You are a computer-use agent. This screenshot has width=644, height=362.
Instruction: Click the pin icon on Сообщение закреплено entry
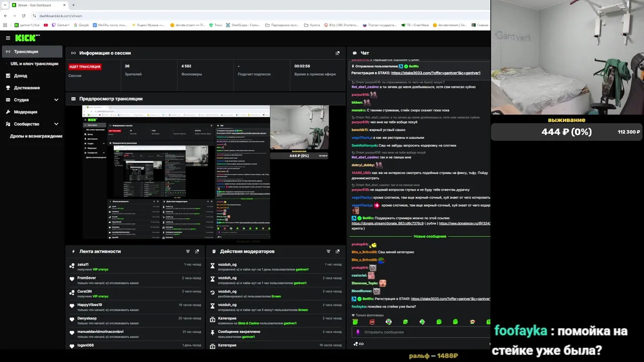pyautogui.click(x=213, y=334)
